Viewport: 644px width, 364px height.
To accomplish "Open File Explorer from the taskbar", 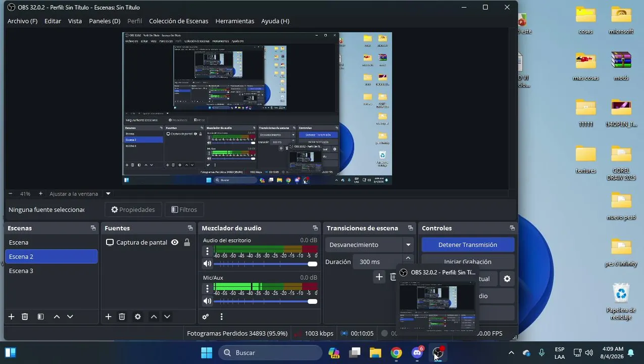I will [375, 353].
